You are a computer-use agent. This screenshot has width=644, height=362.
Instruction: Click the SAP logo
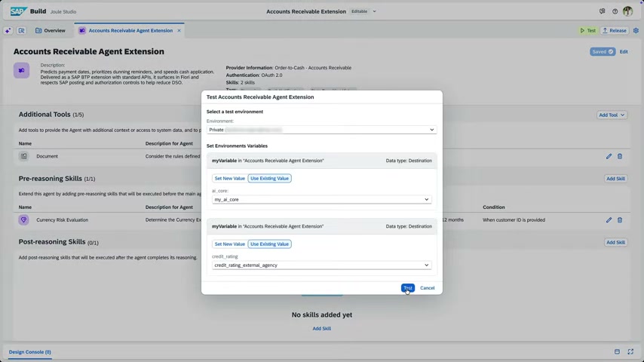(x=19, y=11)
